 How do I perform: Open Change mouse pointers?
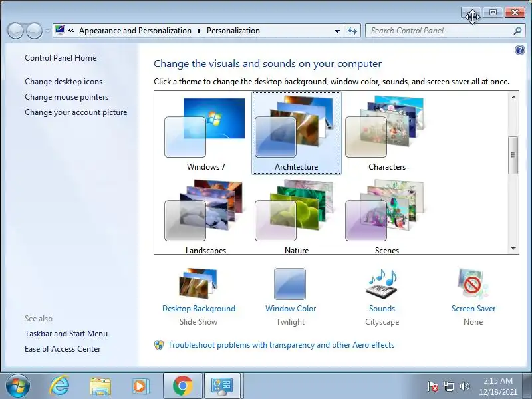[66, 97]
